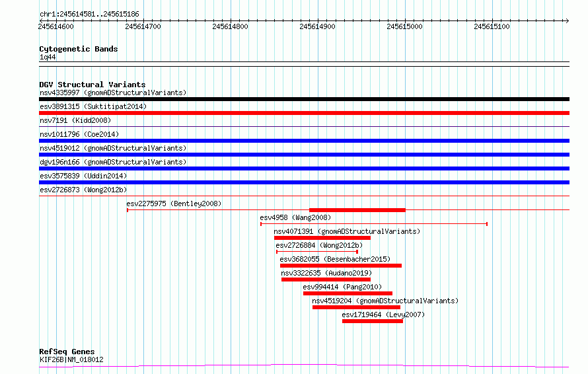Click blue bar under esv3575839 (Uddin2014)
Image resolution: width=588 pixels, height=374 pixels.
(x=304, y=182)
